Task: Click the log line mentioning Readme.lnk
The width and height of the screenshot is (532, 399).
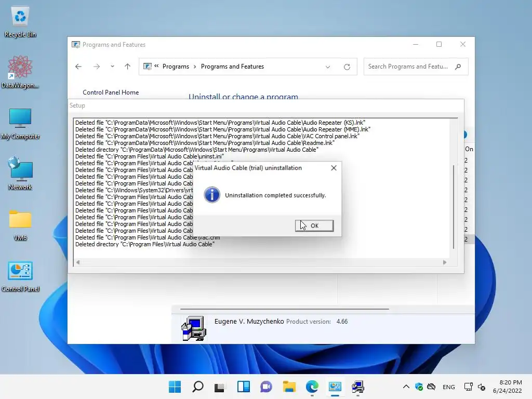Action: pos(205,143)
